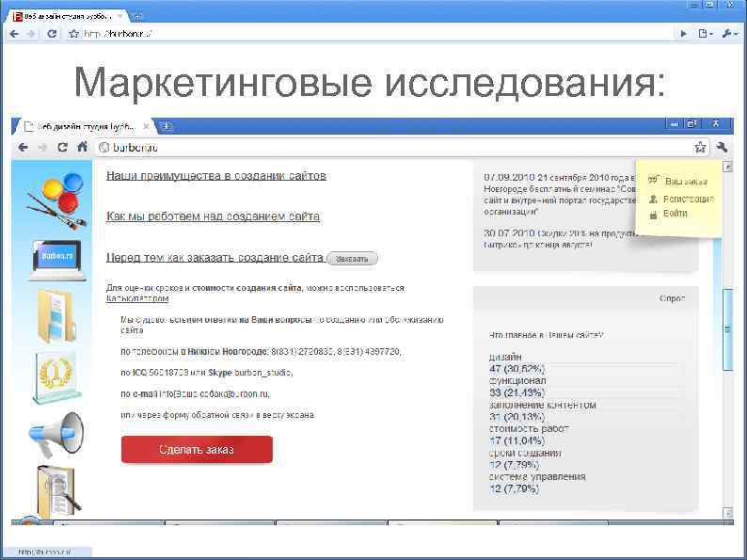The height and width of the screenshot is (560, 747).
Task: Open 'Перед тем как заказать создание сайта' link
Action: click(215, 258)
